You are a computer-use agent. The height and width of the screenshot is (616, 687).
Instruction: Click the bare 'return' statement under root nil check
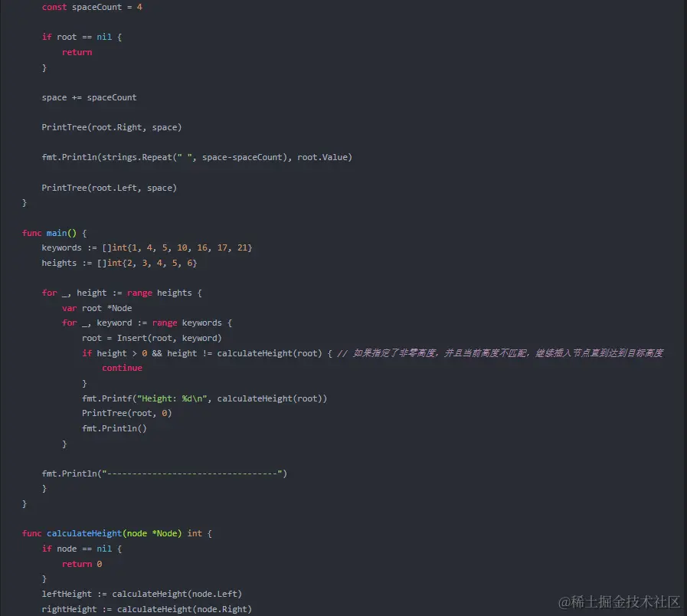77,52
